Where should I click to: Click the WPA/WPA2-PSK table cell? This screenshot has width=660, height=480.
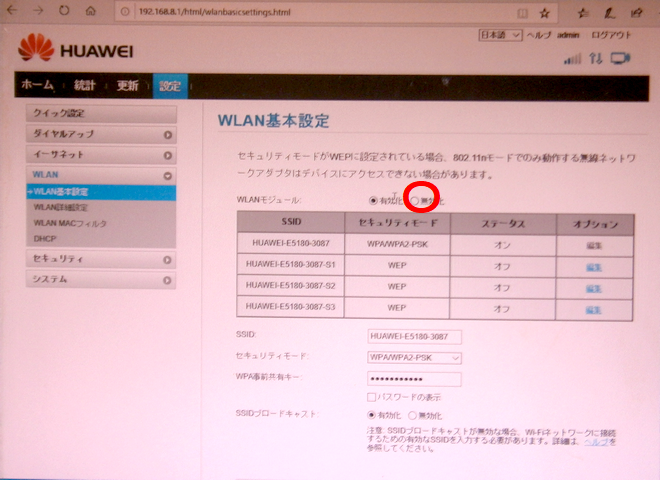(x=397, y=244)
